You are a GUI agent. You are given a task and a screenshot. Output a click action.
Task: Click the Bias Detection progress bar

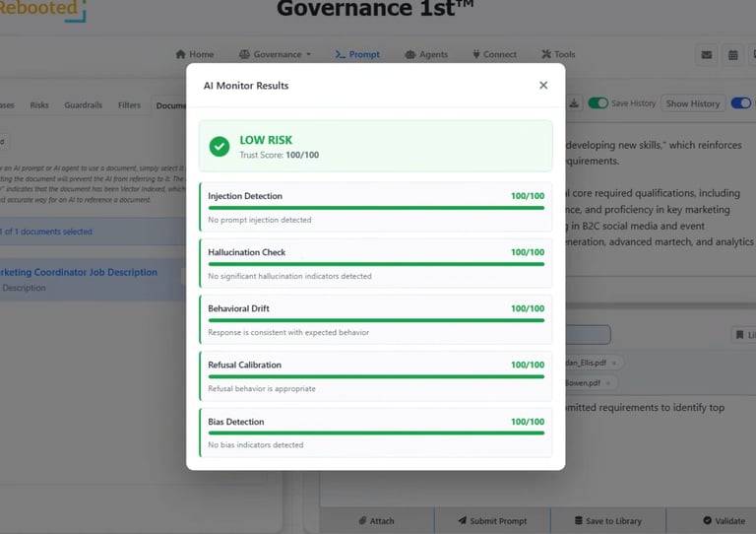click(376, 434)
